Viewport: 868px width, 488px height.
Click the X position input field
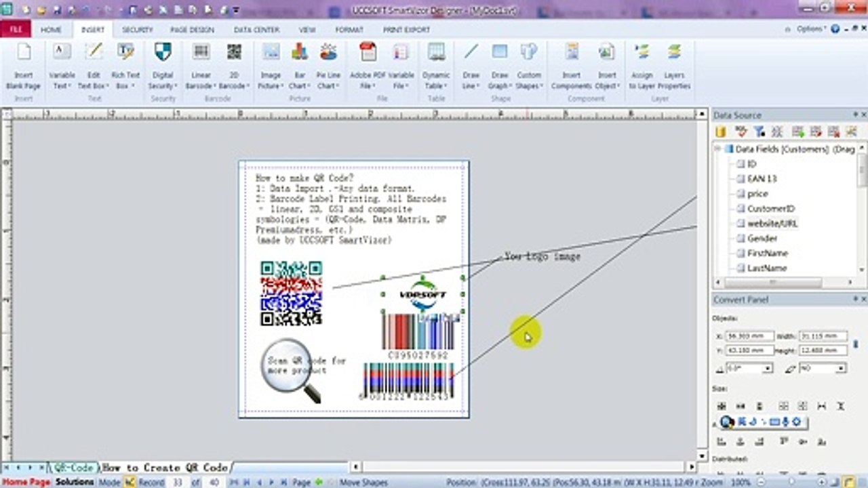click(749, 335)
